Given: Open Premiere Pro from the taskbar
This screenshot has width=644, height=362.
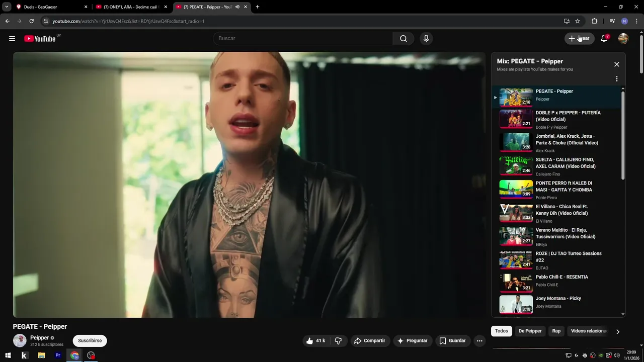Looking at the screenshot, I should (x=58, y=355).
